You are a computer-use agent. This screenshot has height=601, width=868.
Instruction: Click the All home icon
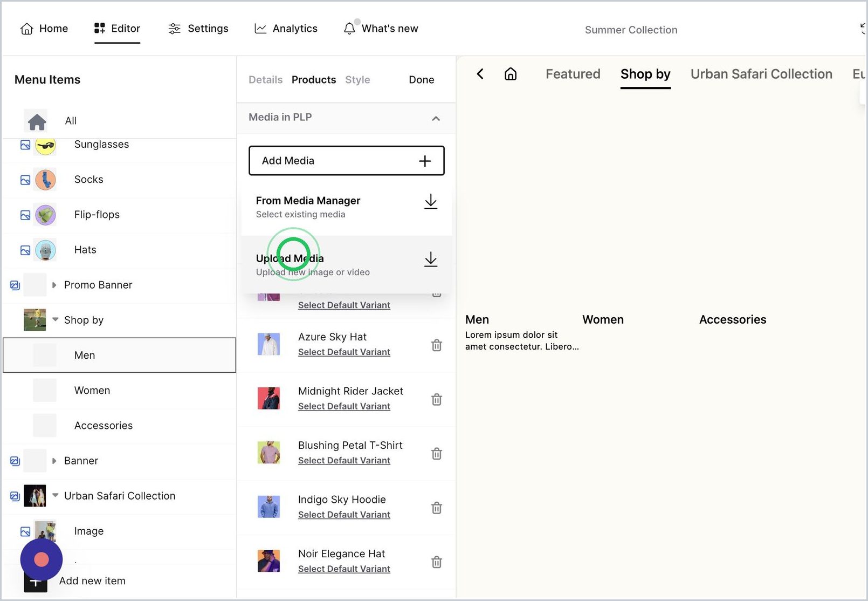click(x=37, y=121)
